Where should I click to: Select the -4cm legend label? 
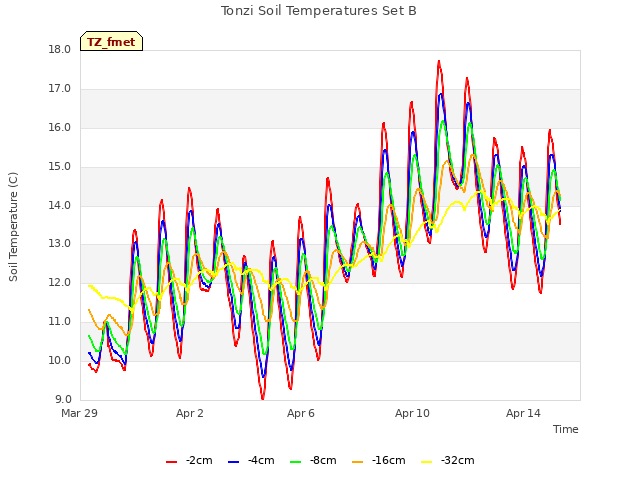point(261,460)
